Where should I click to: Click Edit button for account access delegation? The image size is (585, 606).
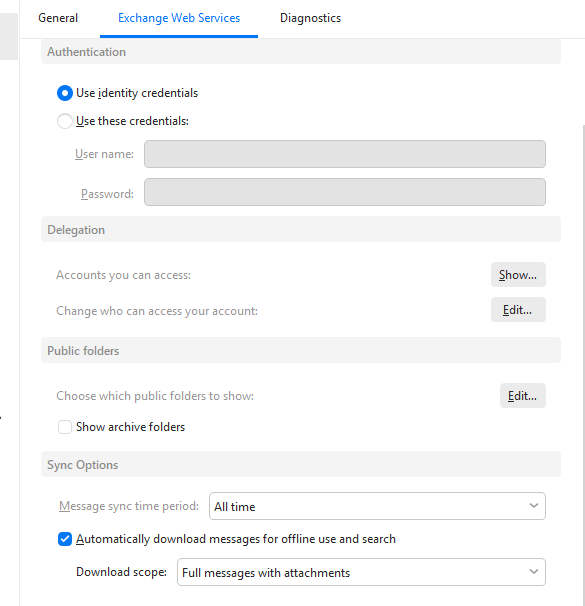[518, 310]
